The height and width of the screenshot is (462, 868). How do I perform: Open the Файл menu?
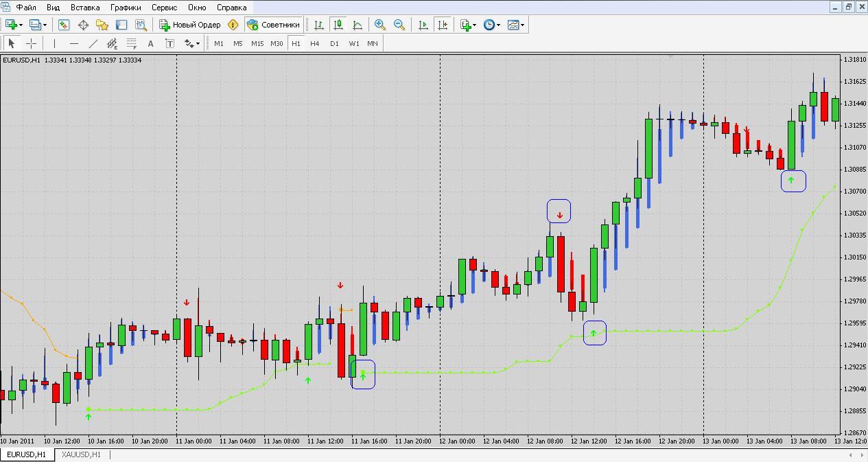(27, 8)
